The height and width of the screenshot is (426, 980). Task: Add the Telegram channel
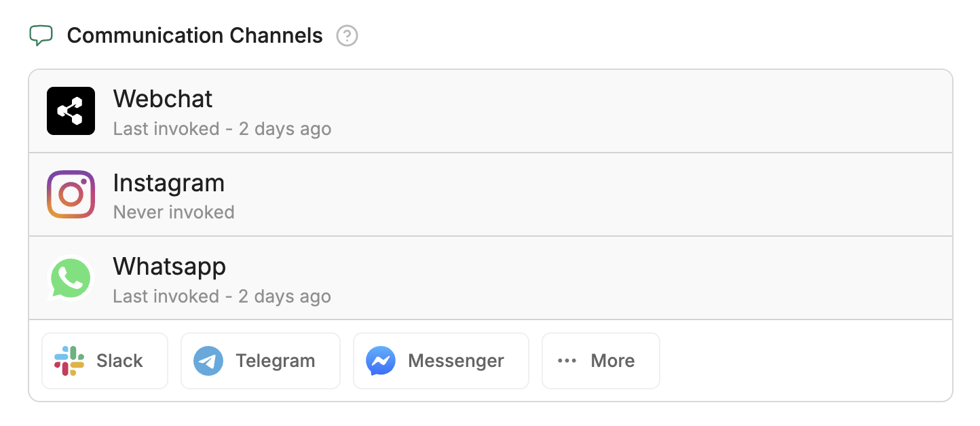coord(261,361)
